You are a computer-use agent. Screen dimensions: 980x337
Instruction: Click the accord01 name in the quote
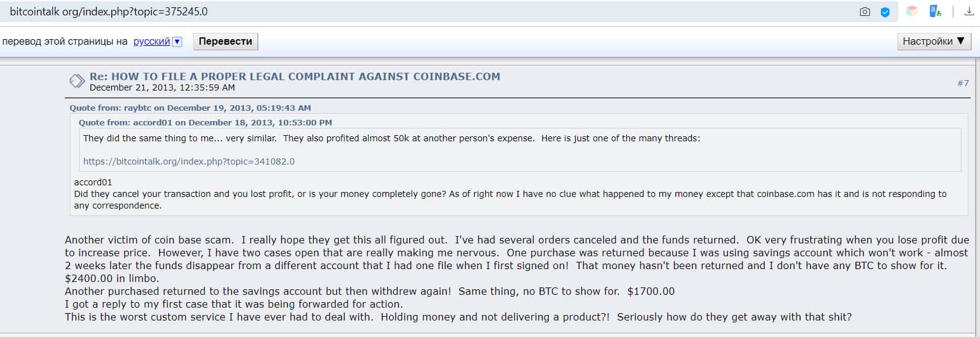click(93, 182)
